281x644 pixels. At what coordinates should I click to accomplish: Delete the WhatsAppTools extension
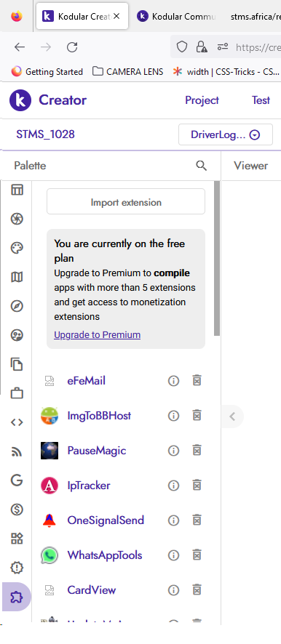[197, 555]
